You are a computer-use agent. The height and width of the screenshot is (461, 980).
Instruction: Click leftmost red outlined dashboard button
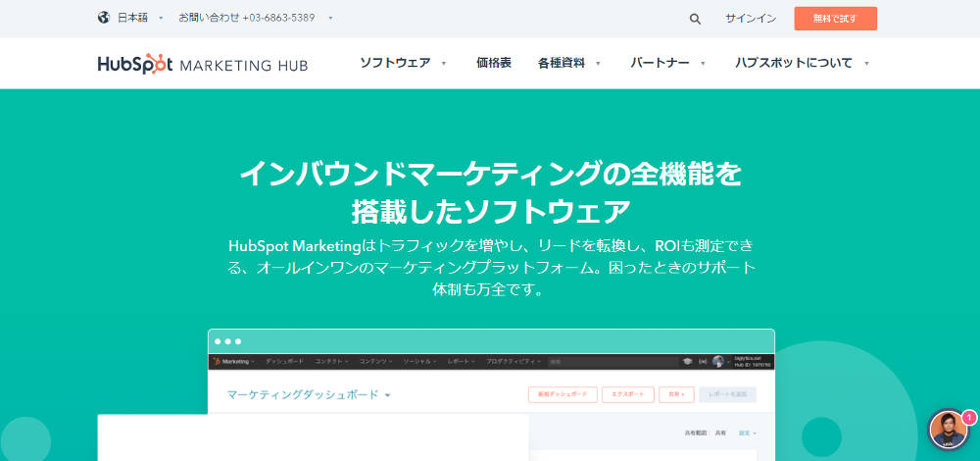(x=563, y=394)
